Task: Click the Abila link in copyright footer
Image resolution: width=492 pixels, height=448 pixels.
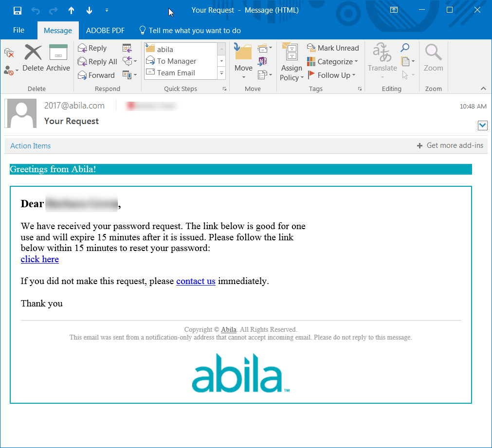Action: click(228, 329)
